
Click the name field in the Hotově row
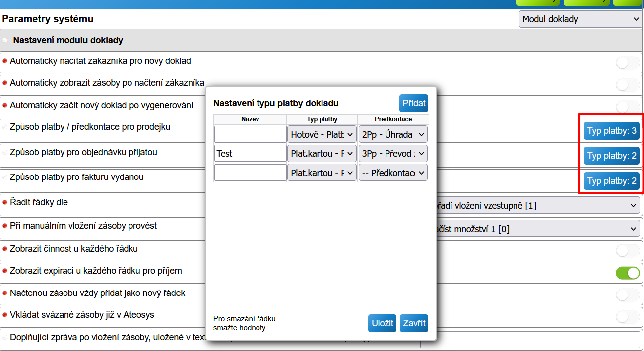(x=251, y=134)
